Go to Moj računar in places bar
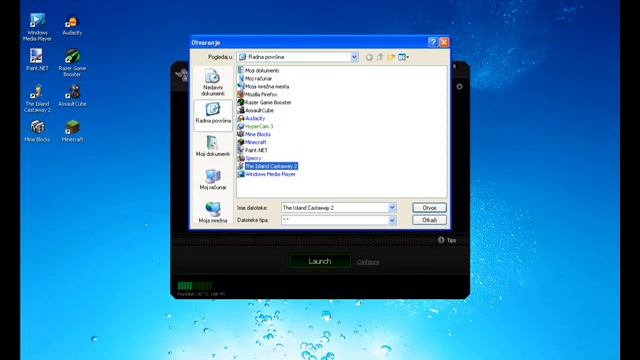This screenshot has width=640, height=360. 213,180
